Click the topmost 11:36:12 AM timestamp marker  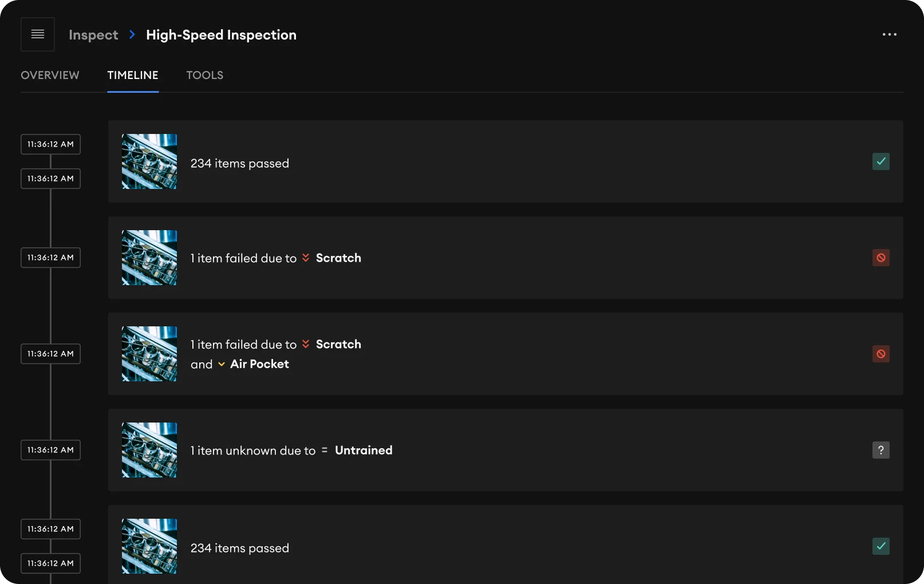point(50,144)
